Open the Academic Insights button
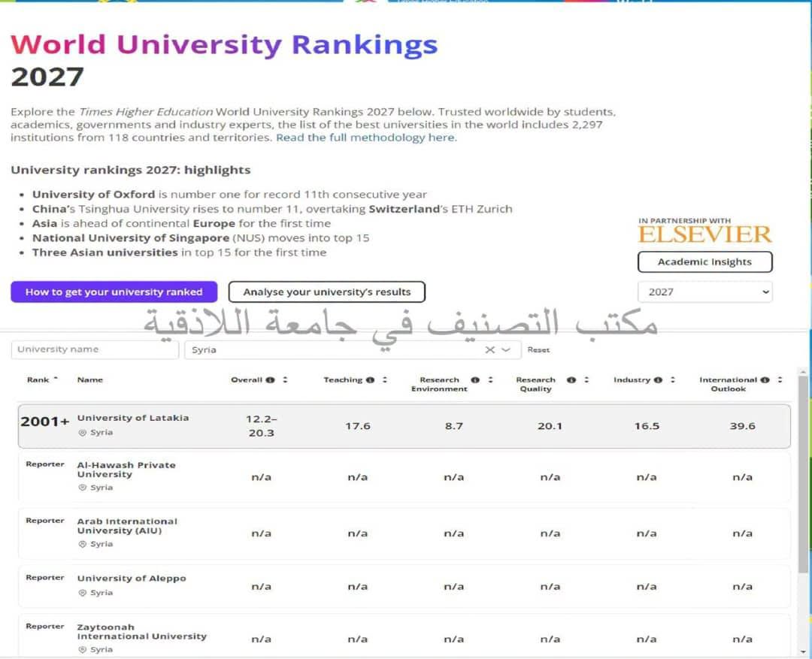The width and height of the screenshot is (812, 659). [x=704, y=262]
